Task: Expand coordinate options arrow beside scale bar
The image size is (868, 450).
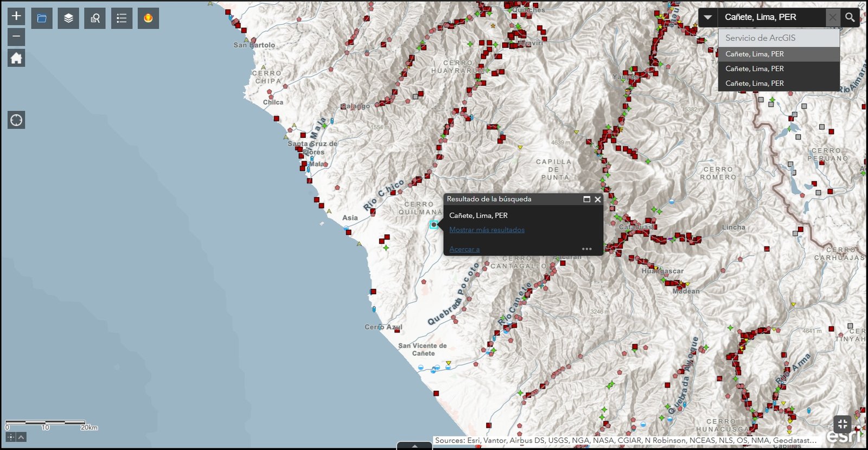Action: (21, 437)
